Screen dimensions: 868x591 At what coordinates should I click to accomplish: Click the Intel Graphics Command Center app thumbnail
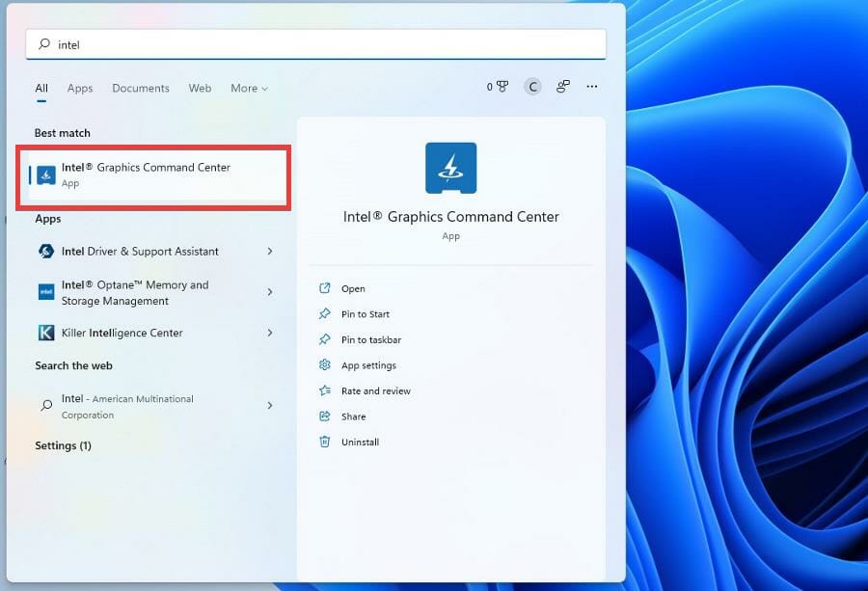point(450,167)
